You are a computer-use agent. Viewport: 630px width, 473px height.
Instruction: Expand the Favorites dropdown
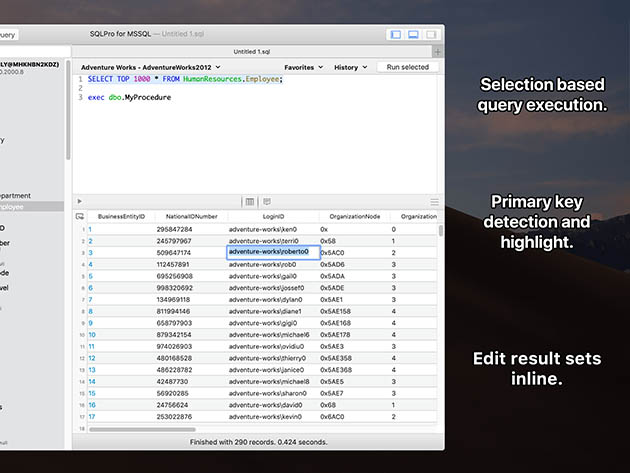[303, 67]
